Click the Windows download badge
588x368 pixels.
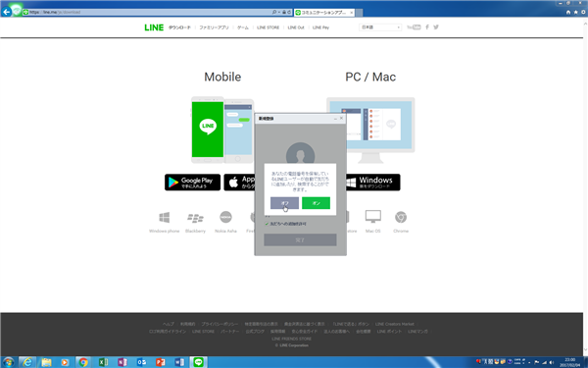[x=372, y=183]
